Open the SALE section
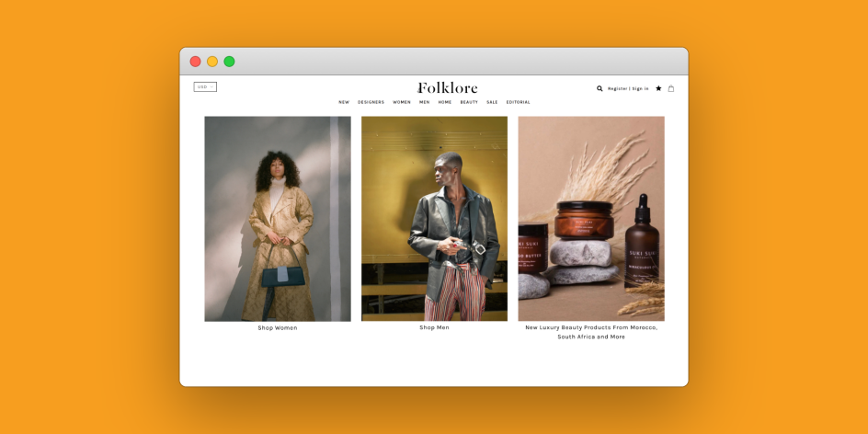 coord(492,102)
